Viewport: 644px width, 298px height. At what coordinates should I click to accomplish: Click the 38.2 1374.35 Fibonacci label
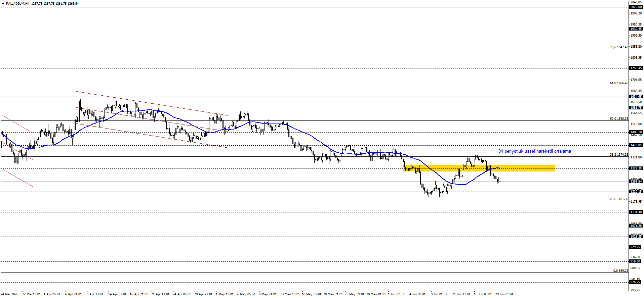619,155
